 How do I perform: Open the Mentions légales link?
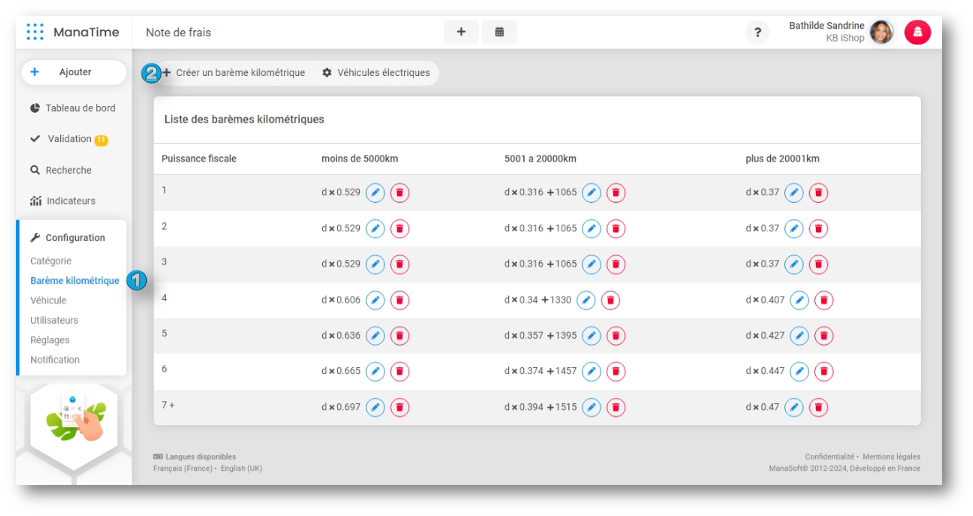pyautogui.click(x=891, y=456)
